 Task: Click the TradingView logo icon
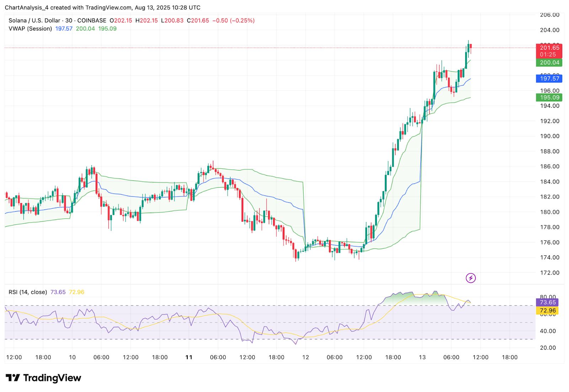13,378
